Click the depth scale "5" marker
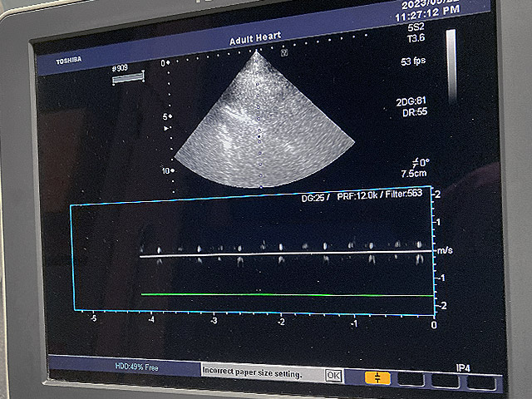Screen dimensions: 532x399 165,116
